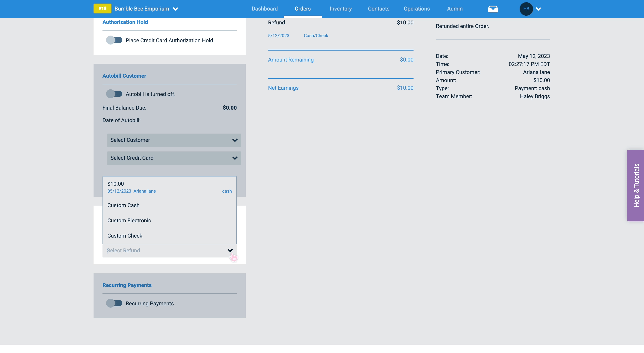Image resolution: width=644 pixels, height=353 pixels.
Task: Click the Amount Remaining label
Action: pyautogui.click(x=291, y=60)
